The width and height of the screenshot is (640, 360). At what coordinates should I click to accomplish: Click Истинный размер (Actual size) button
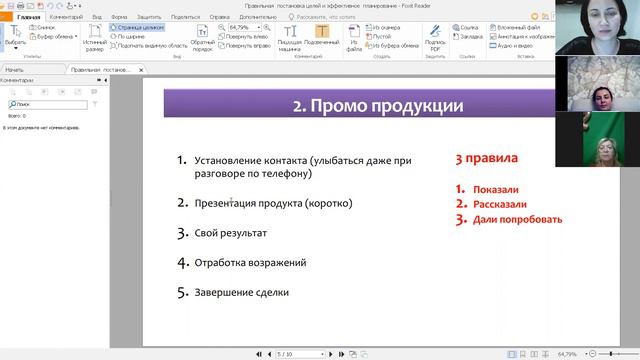tap(95, 38)
